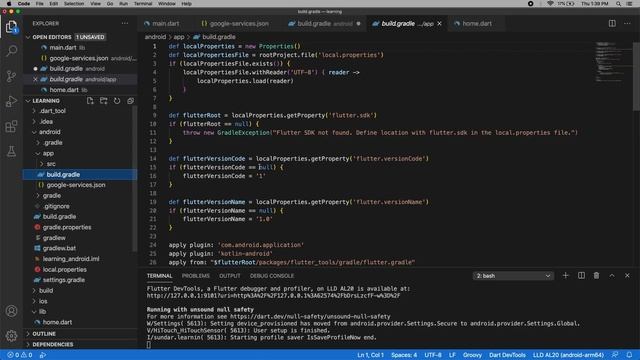Refresh the Explorer file tree
Screen dimensions: 640x360
[x=117, y=101]
